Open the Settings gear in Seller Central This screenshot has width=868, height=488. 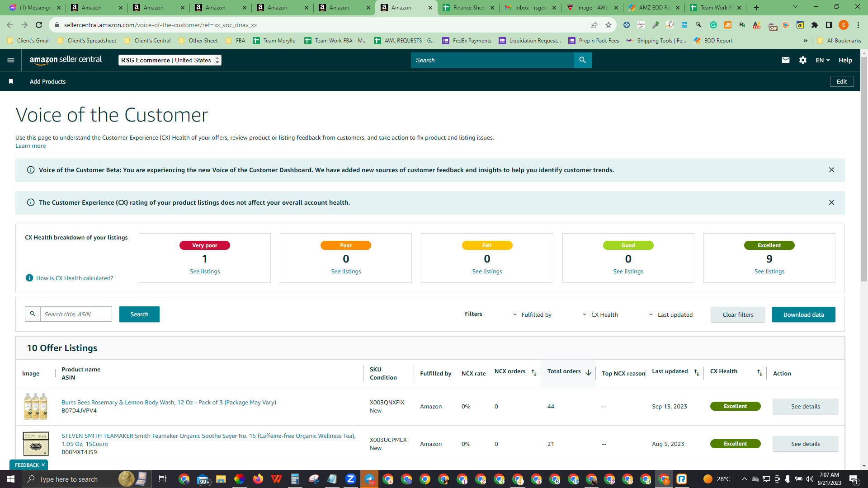[803, 60]
